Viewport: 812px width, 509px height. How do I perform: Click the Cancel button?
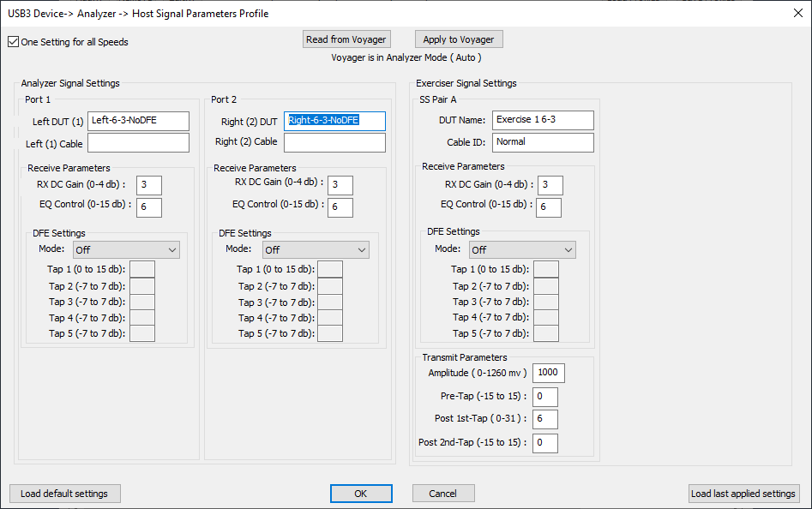tap(443, 494)
